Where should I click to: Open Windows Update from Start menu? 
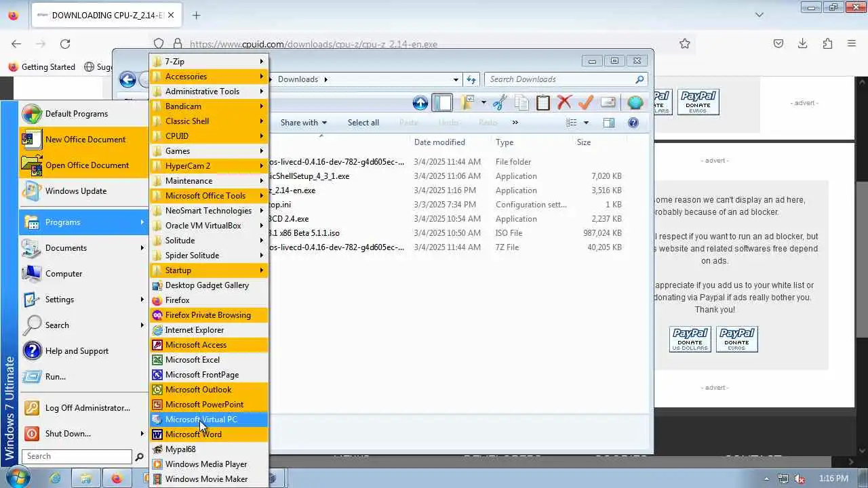click(x=83, y=191)
